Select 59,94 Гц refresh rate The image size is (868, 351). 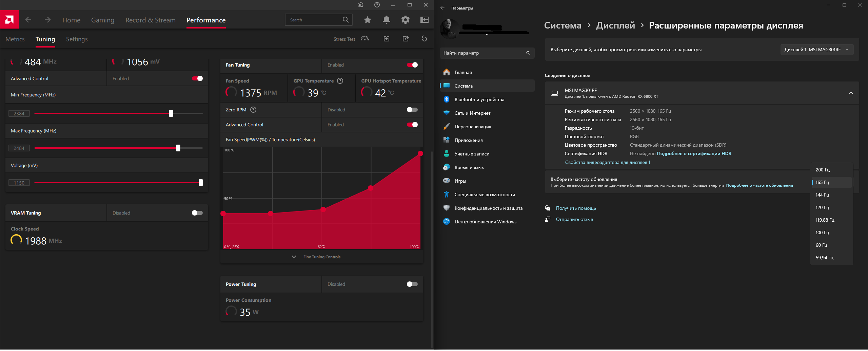(x=831, y=258)
